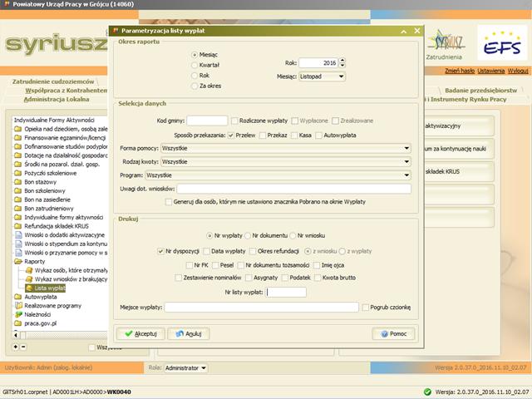Click the tree horizontal scrollbar left arrow
Image resolution: width=532 pixels, height=399 pixels.
(x=16, y=335)
